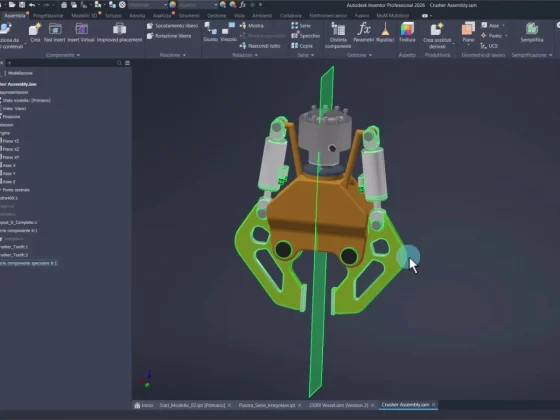560x420 pixels.
Task: Switch to 2500l Vessel.iam document tab
Action: click(338, 405)
